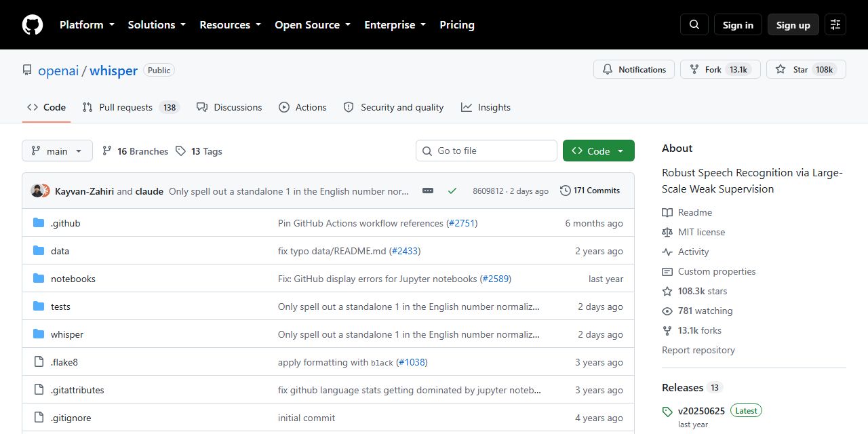Screen dimensions: 868x434
Task: Go to the Pricing page
Action: point(457,24)
